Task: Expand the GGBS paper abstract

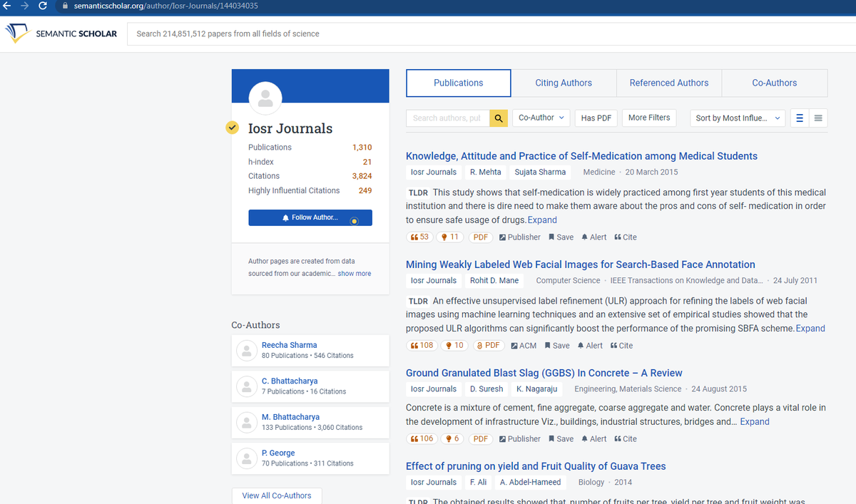Action: [x=755, y=421]
